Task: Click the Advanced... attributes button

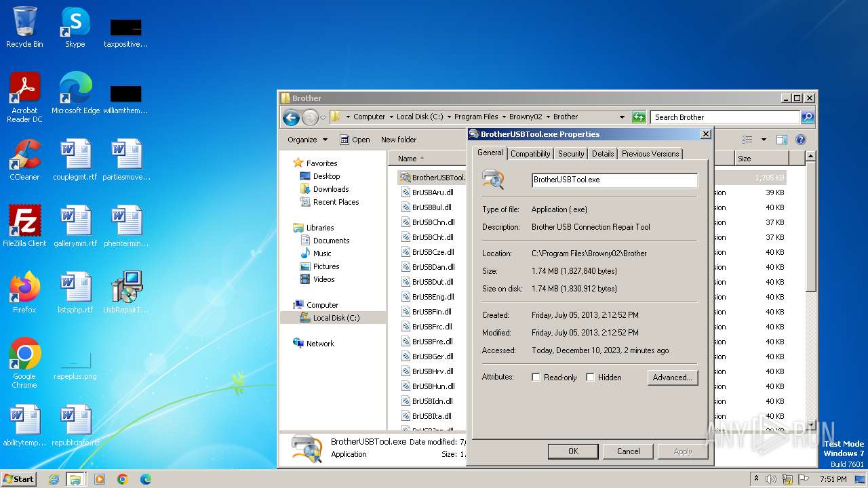Action: coord(672,378)
